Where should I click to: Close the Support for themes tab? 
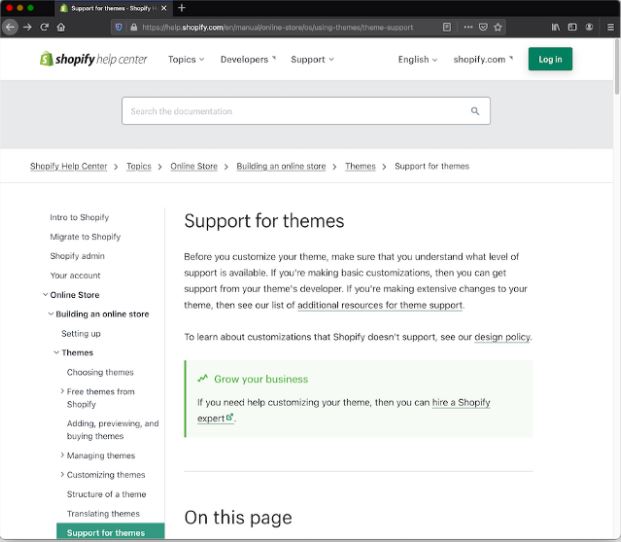click(x=164, y=8)
